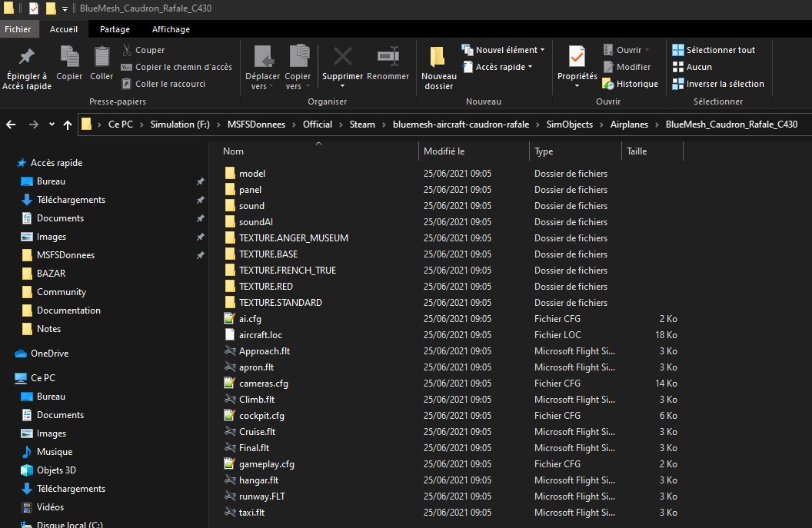Select the soundAI folder
Screen dimensions: 812x528
pyautogui.click(x=256, y=222)
